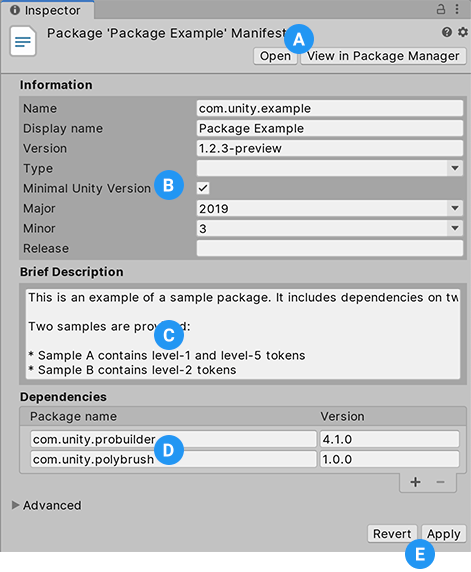This screenshot has width=471, height=572.
Task: Click the Name field com.unity.example
Action: pos(330,108)
